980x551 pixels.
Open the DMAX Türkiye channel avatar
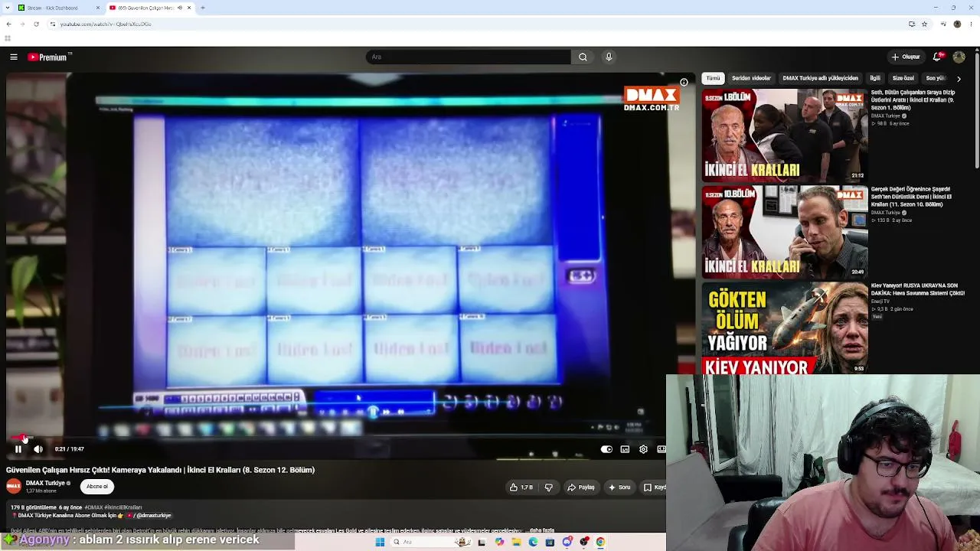tap(14, 486)
